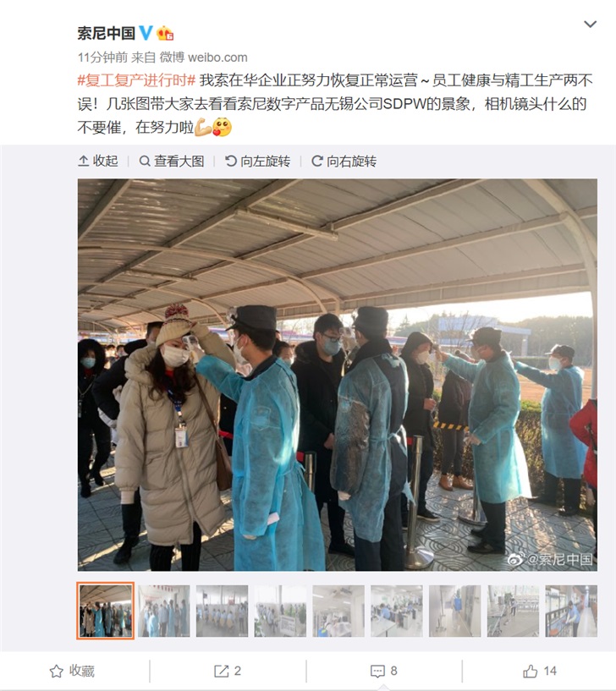Open the 索尼中国 account profile

[x=107, y=33]
